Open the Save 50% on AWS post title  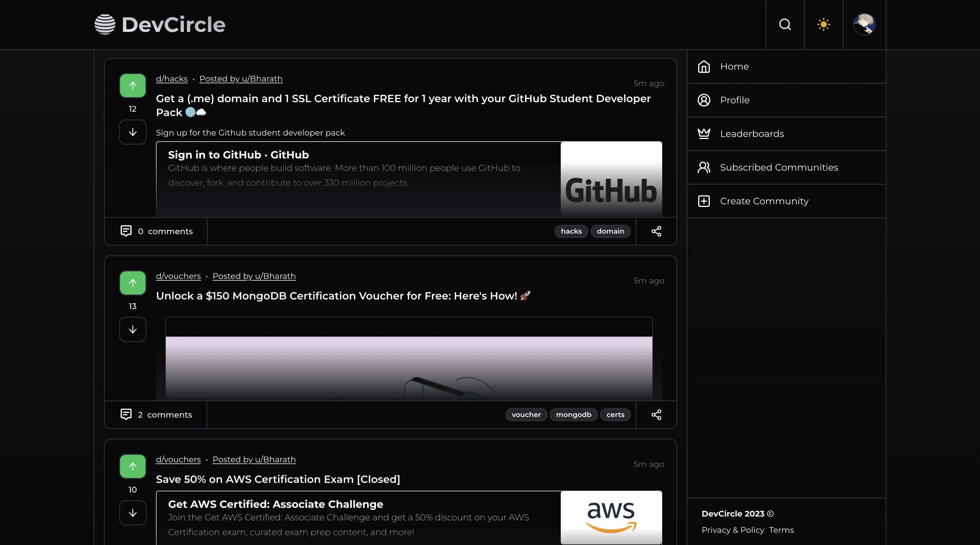(278, 479)
